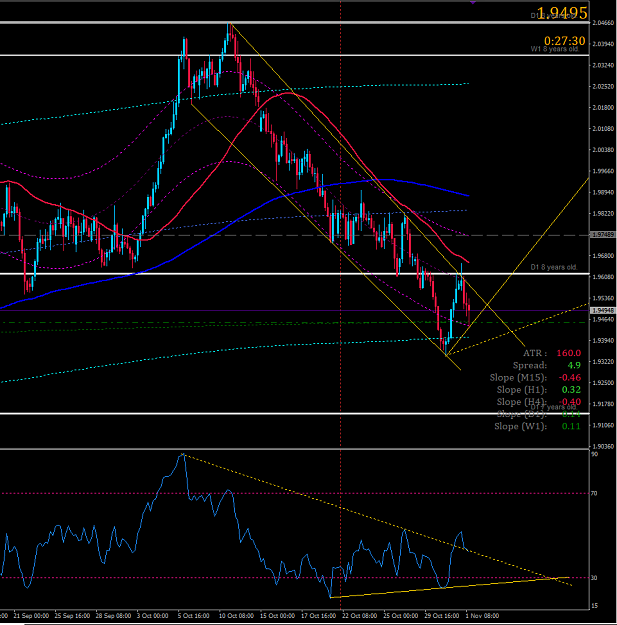Click the 2.03240 price axis label
This screenshot has width=617, height=625.
[603, 65]
